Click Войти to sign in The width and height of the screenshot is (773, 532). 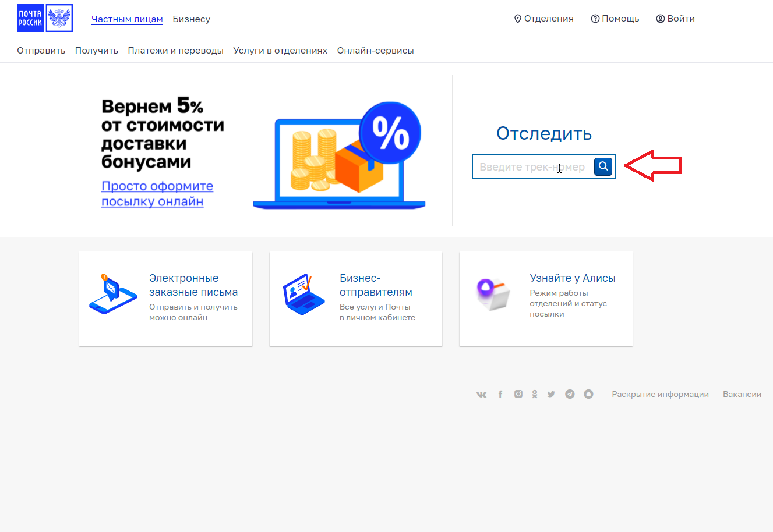point(676,19)
